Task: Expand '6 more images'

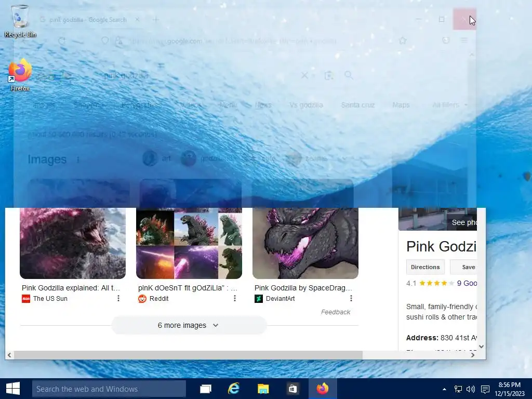Action: click(x=189, y=325)
